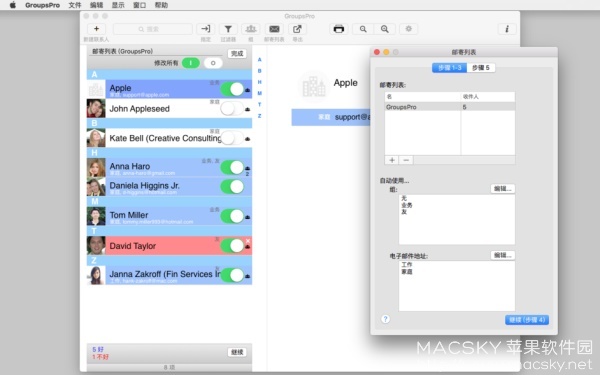Click the printer icon in toolbar
Screen dimensions: 600x375
click(339, 29)
